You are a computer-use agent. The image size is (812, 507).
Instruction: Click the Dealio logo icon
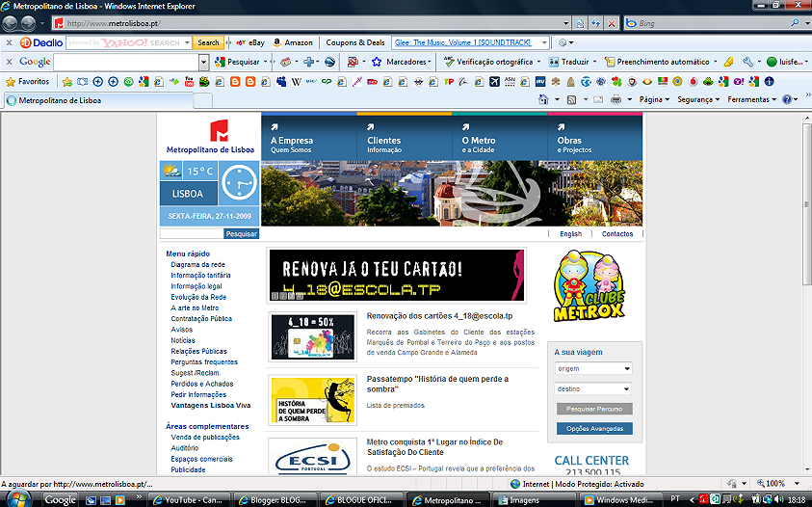click(x=40, y=42)
